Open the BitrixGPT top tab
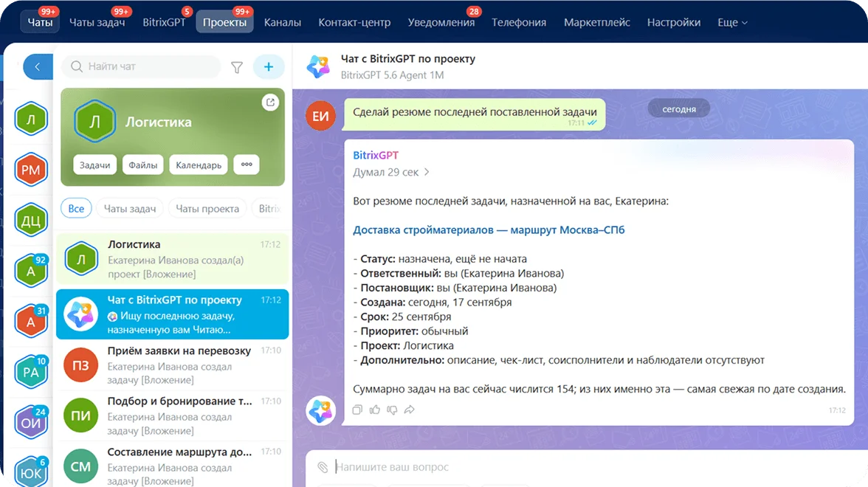The height and width of the screenshot is (487, 868). 164,22
